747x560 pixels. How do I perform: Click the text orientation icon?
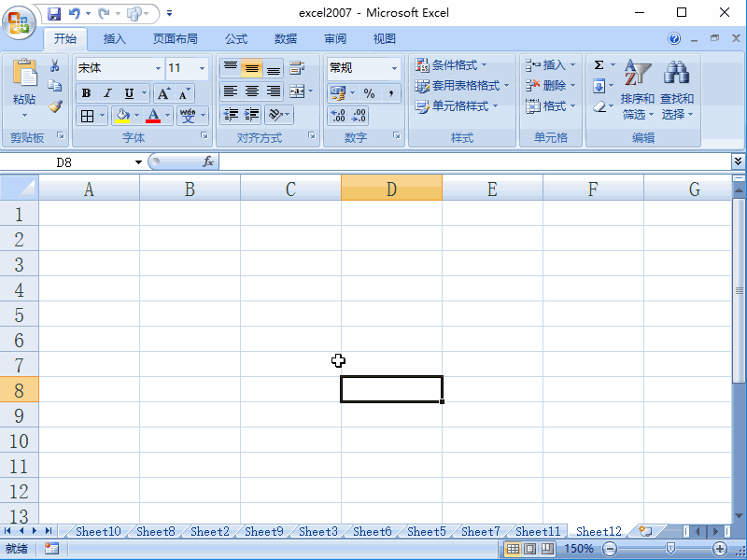pos(275,115)
